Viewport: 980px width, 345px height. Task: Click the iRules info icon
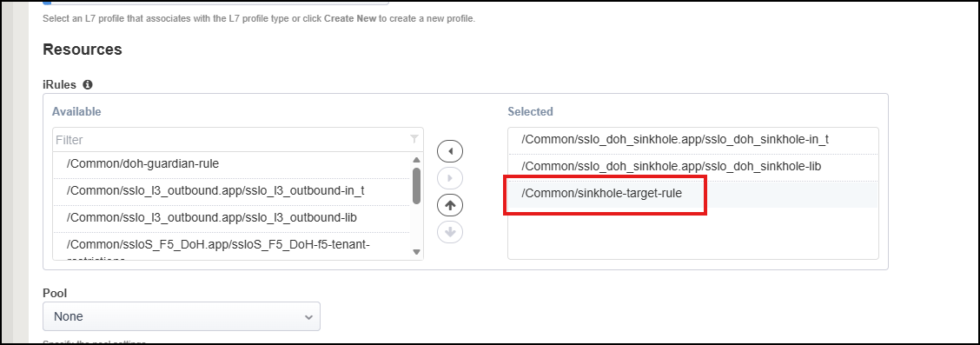88,84
